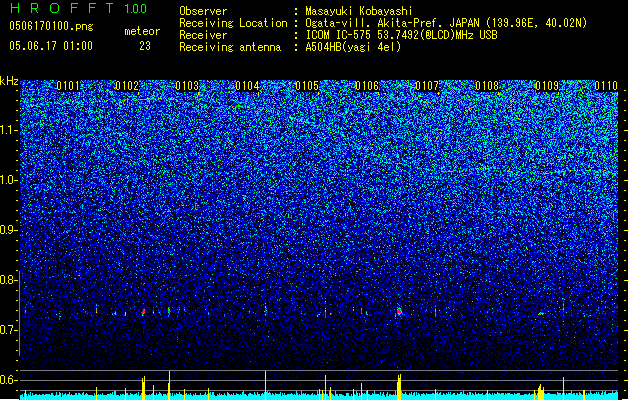The image size is (629, 400).
Task: Click the 0109 time marker
Action: click(547, 86)
